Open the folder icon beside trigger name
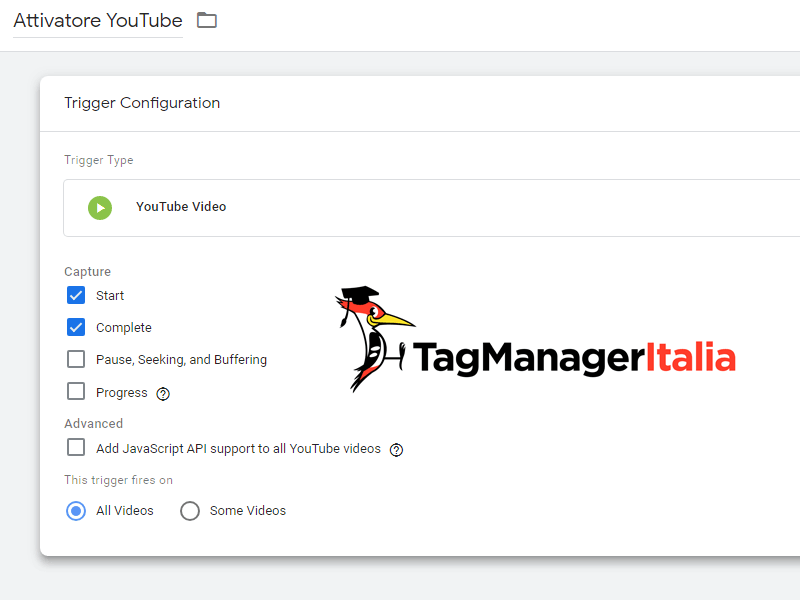Viewport: 800px width, 600px height. [207, 20]
